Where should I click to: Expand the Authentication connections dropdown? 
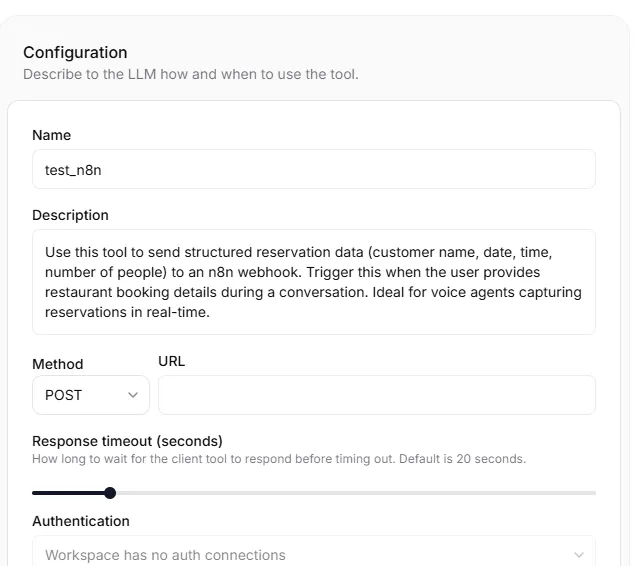pos(313,553)
